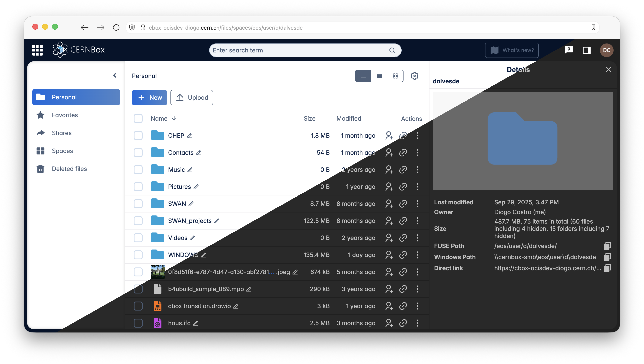Collapse the left navigation sidebar
The width and height of the screenshot is (644, 364).
click(115, 75)
